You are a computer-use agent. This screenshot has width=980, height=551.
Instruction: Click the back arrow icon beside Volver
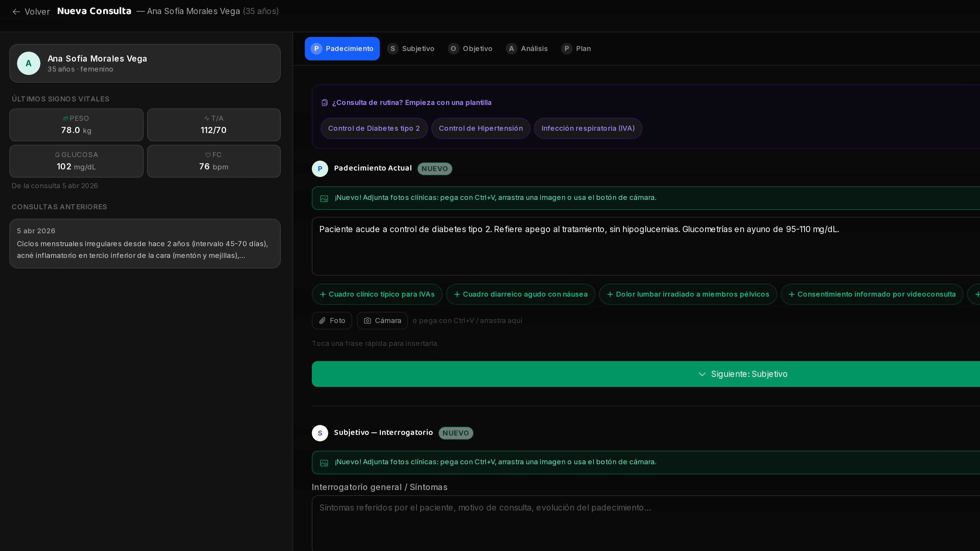[16, 12]
